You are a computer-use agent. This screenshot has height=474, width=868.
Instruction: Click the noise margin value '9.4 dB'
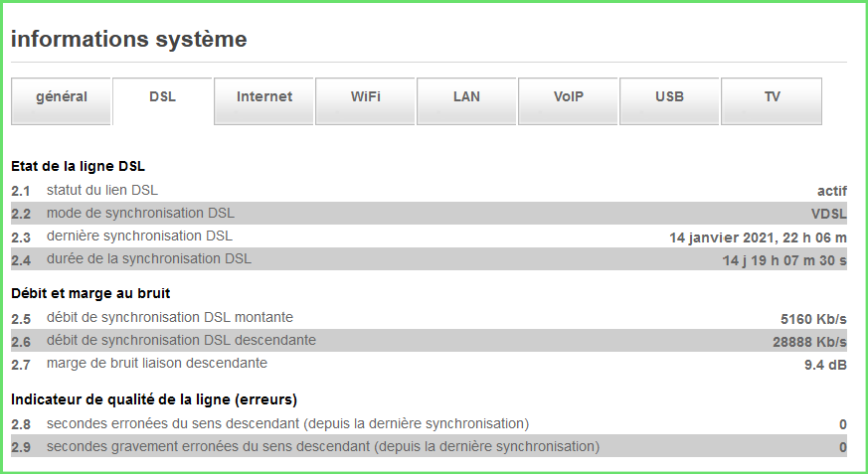(x=825, y=365)
